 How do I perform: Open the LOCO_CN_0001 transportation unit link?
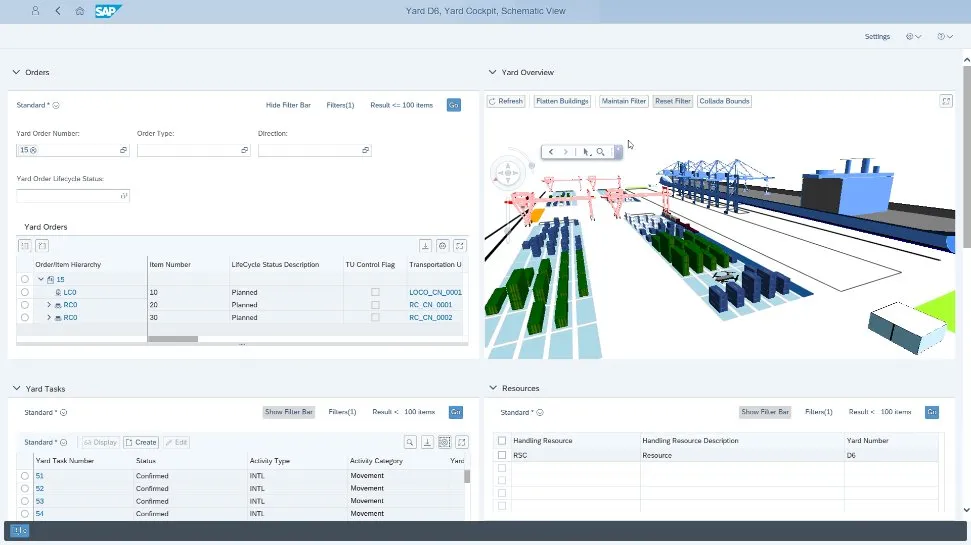435,292
